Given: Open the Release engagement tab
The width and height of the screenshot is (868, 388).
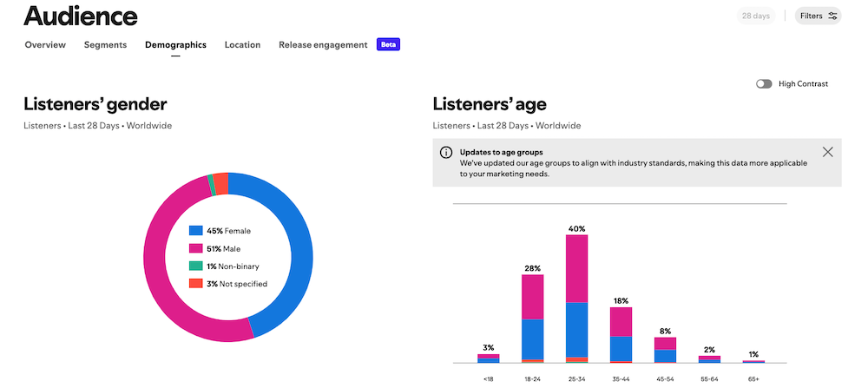Looking at the screenshot, I should [323, 45].
